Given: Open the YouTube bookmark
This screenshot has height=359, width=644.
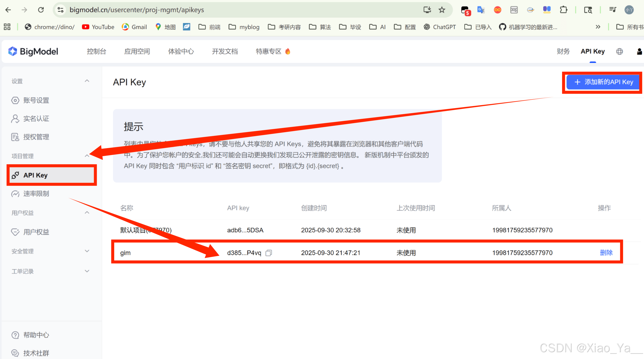Looking at the screenshot, I should click(x=98, y=27).
